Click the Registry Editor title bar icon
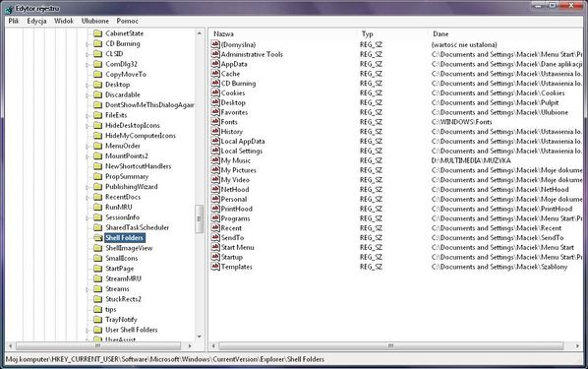Viewport: 588px width, 369px height. coord(9,9)
